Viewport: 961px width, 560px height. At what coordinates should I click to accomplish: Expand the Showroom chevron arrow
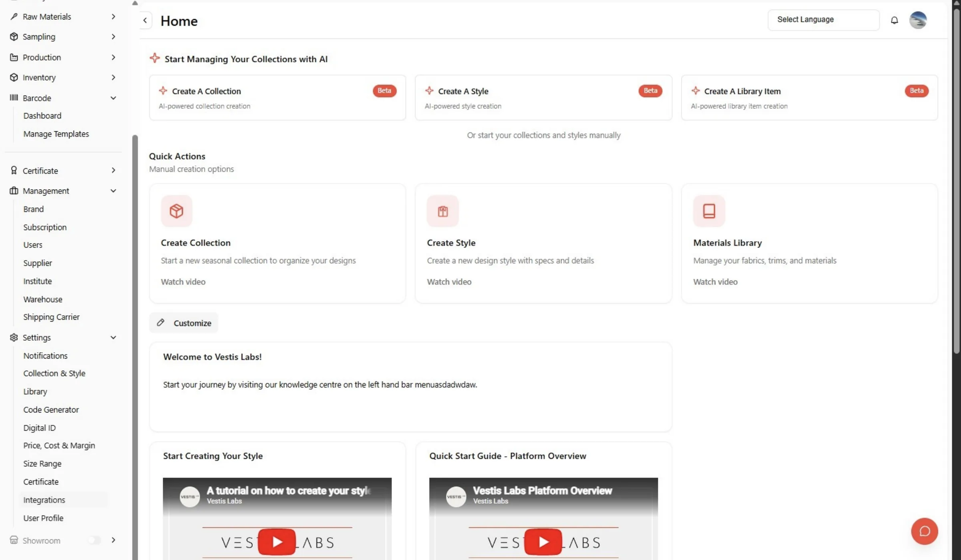(x=114, y=540)
